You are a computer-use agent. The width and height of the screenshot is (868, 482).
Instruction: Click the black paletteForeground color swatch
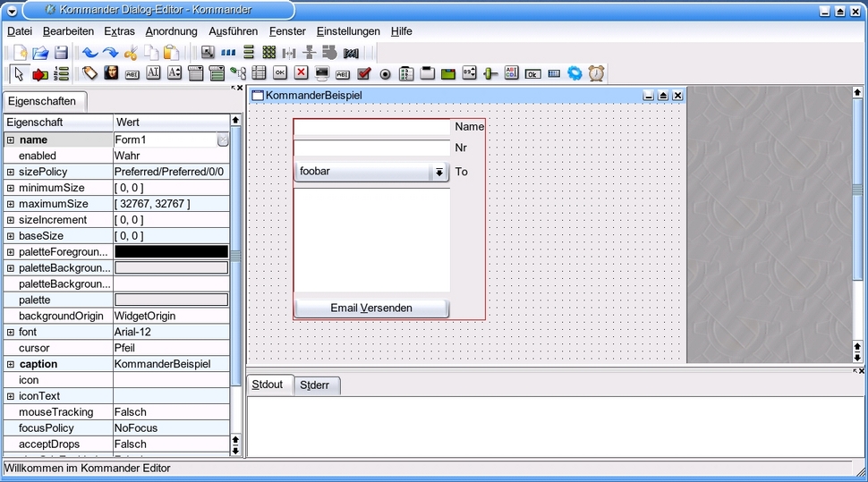[171, 252]
